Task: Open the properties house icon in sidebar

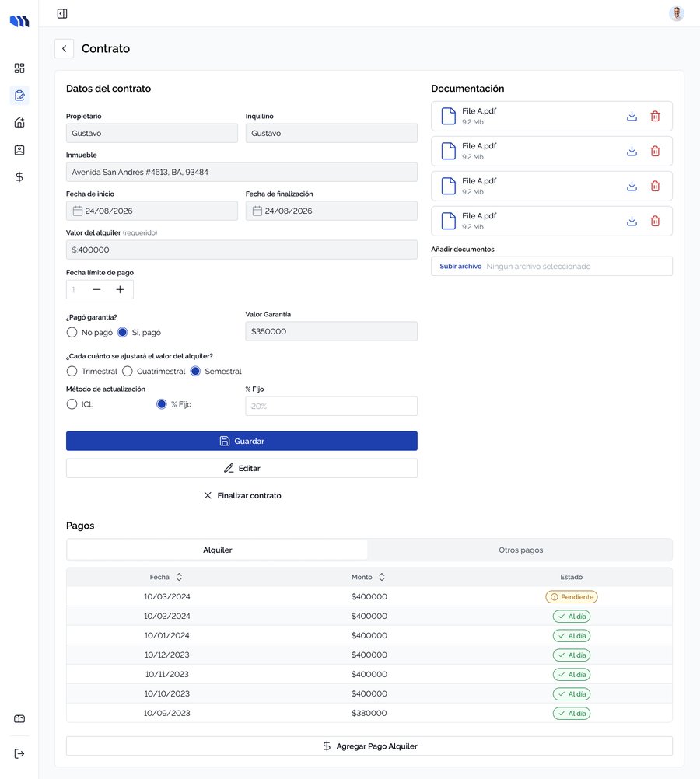Action: tap(19, 123)
